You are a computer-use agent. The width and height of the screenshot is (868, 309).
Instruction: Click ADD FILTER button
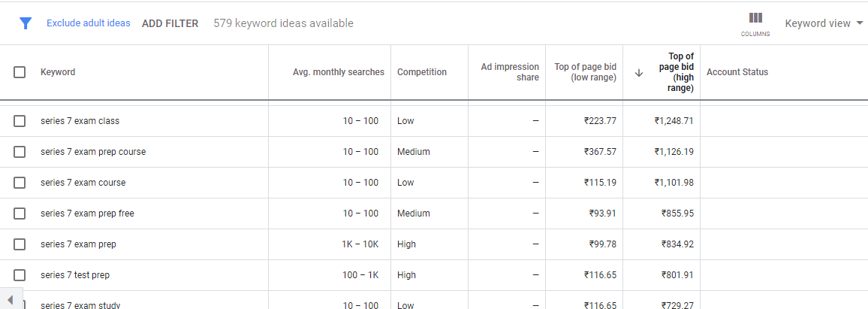(170, 23)
